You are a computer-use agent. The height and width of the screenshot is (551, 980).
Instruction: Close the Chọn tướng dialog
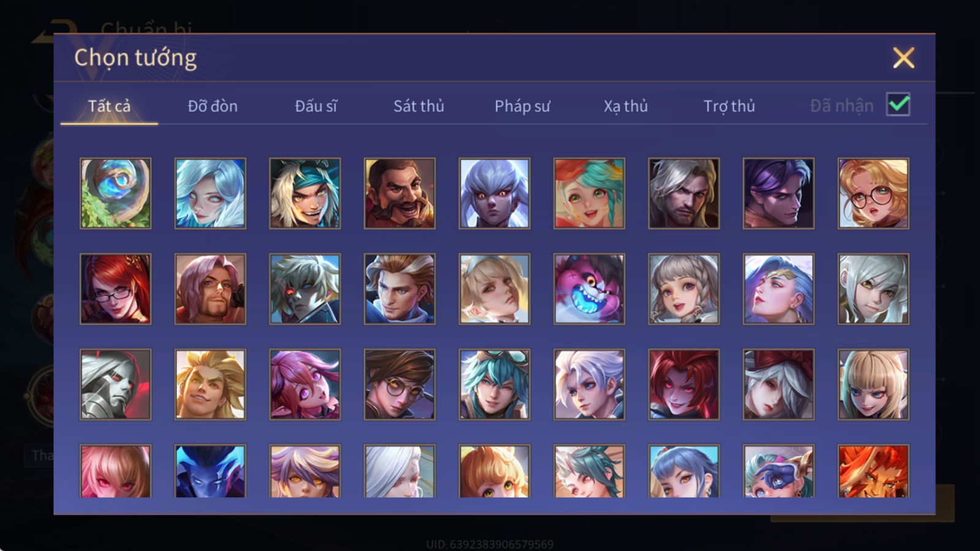click(903, 58)
